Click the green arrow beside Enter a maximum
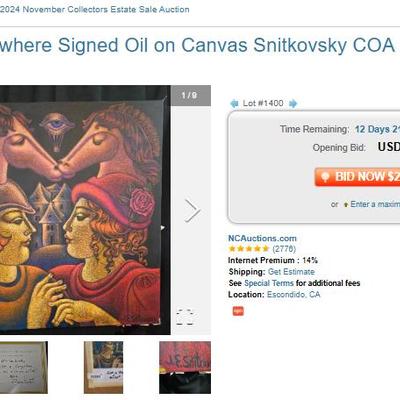This screenshot has height=400, width=400. (346, 204)
